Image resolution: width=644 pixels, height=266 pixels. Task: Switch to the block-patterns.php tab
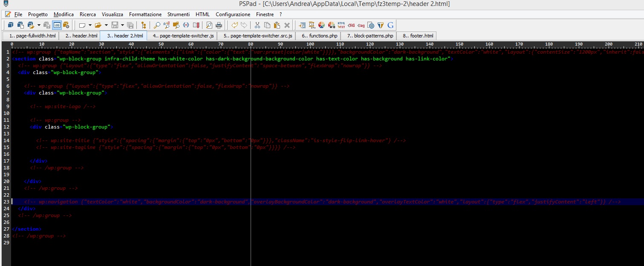tap(369, 36)
